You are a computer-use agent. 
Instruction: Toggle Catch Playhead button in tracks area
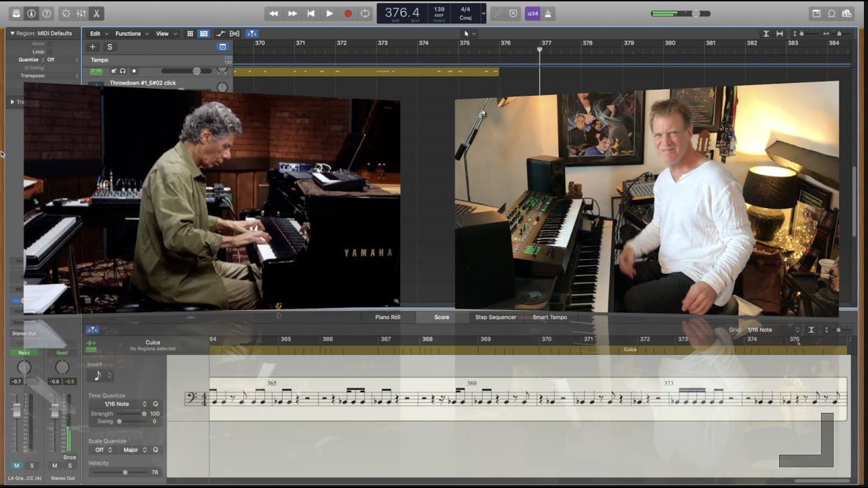[x=252, y=33]
